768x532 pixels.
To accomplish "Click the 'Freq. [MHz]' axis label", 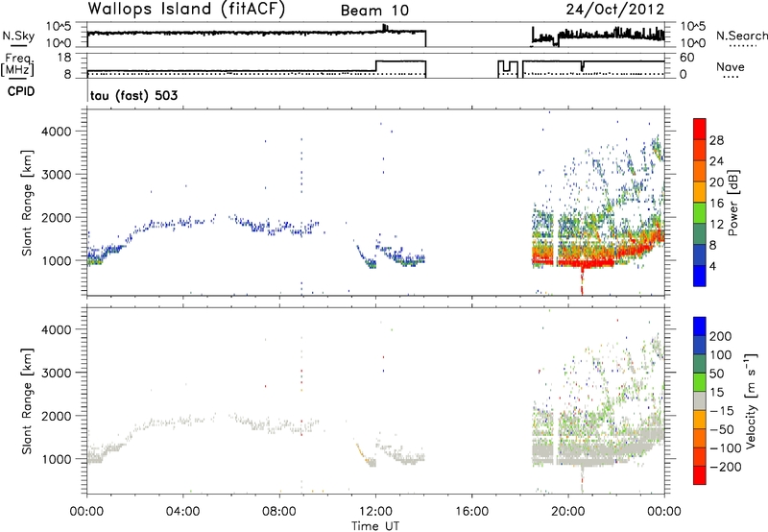I will coord(17,65).
